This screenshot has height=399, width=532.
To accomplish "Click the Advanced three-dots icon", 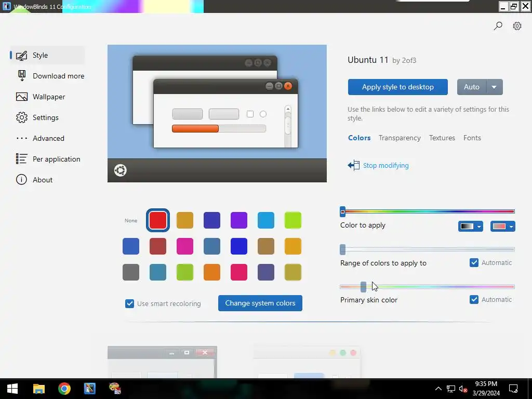I will [x=22, y=138].
